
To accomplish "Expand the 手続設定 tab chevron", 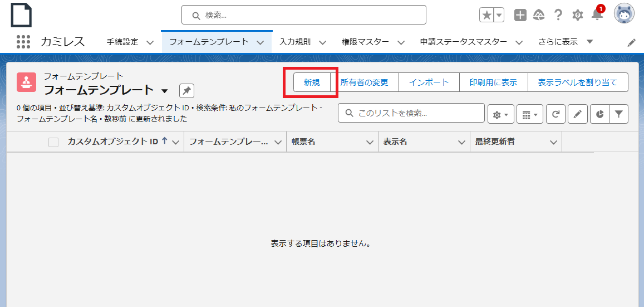I will point(150,42).
